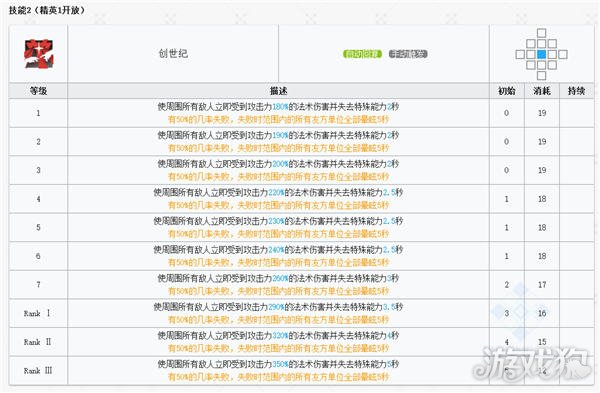This screenshot has height=393, width=600.
Task: Click the 描述 column header
Action: [x=279, y=91]
